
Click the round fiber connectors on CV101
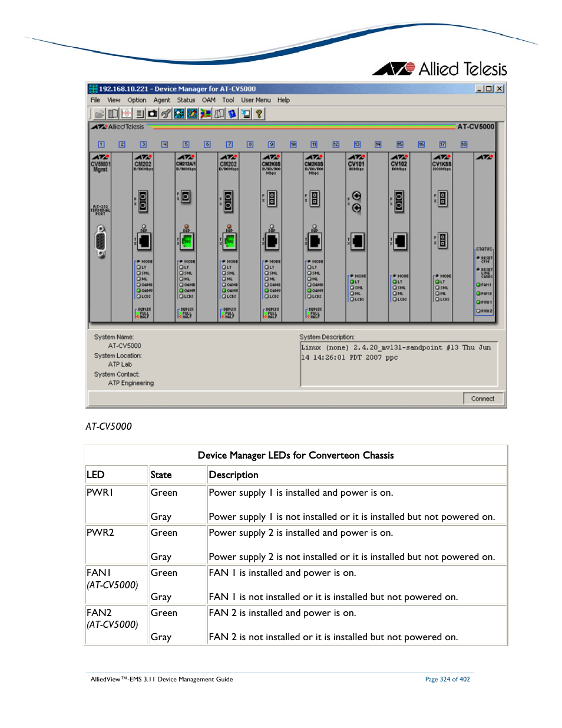(356, 202)
